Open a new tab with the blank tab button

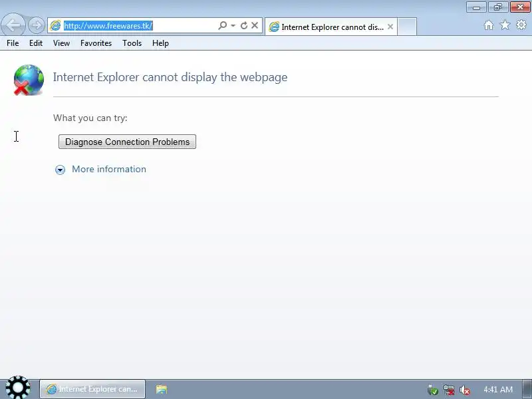pos(407,27)
